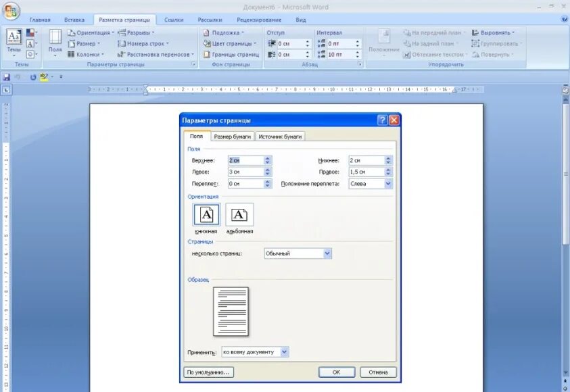Open Разрывы breaks menu
570x392 pixels.
137,32
